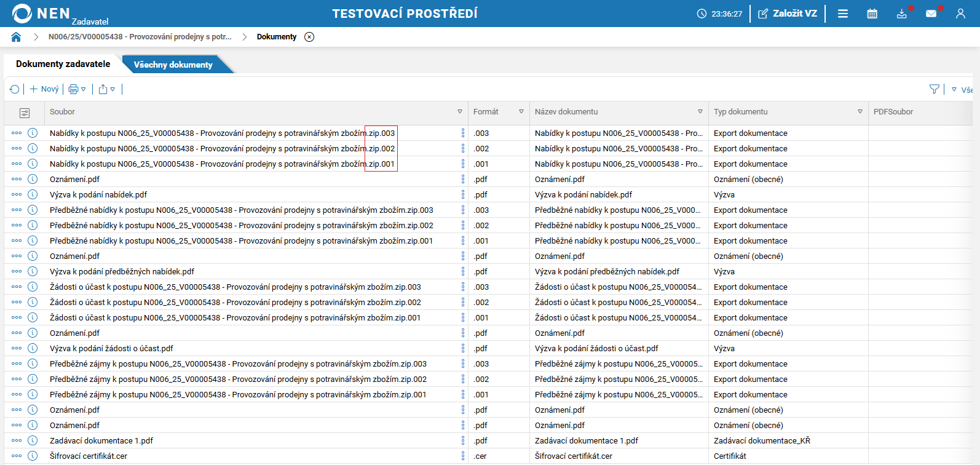Image resolution: width=980 pixels, height=465 pixels.
Task: Close the Dokumenty breadcrumb
Action: coord(309,37)
